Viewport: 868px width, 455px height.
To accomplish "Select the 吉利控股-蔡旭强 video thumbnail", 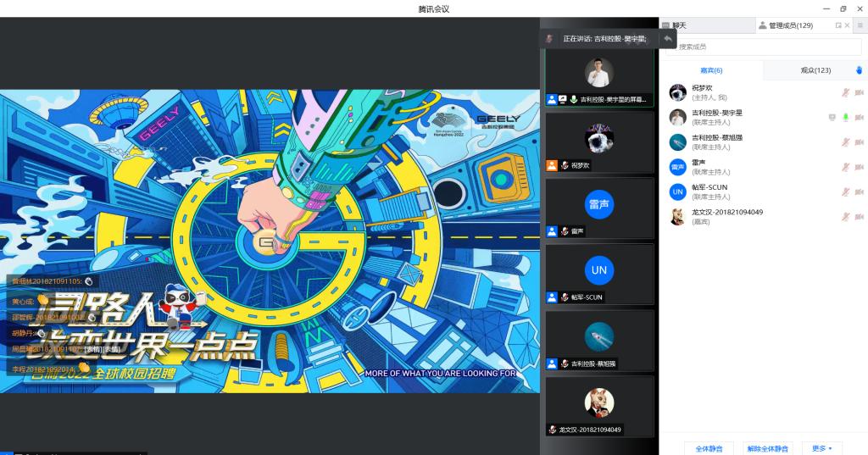I will 599,337.
